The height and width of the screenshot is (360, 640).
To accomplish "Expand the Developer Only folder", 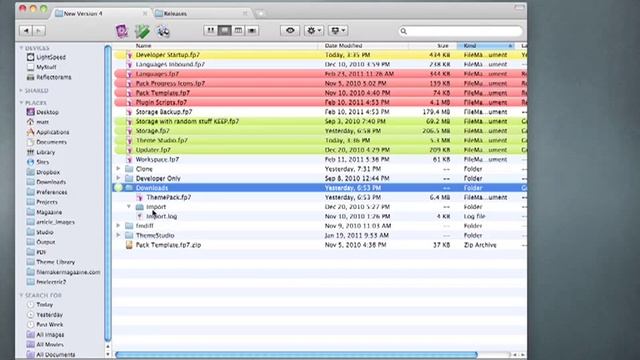I will click(x=118, y=178).
